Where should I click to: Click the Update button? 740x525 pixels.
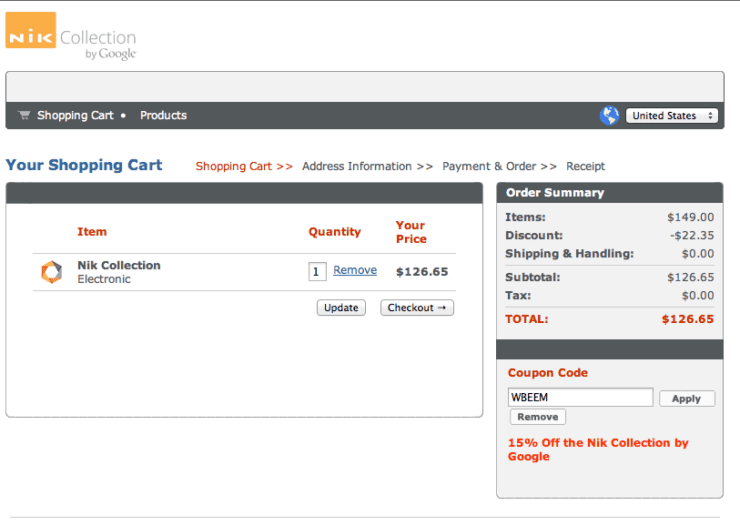[341, 308]
